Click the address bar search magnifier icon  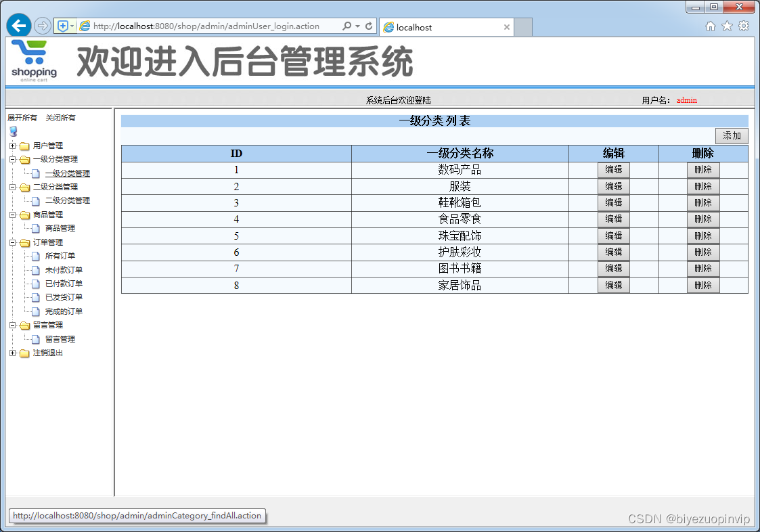click(x=347, y=26)
